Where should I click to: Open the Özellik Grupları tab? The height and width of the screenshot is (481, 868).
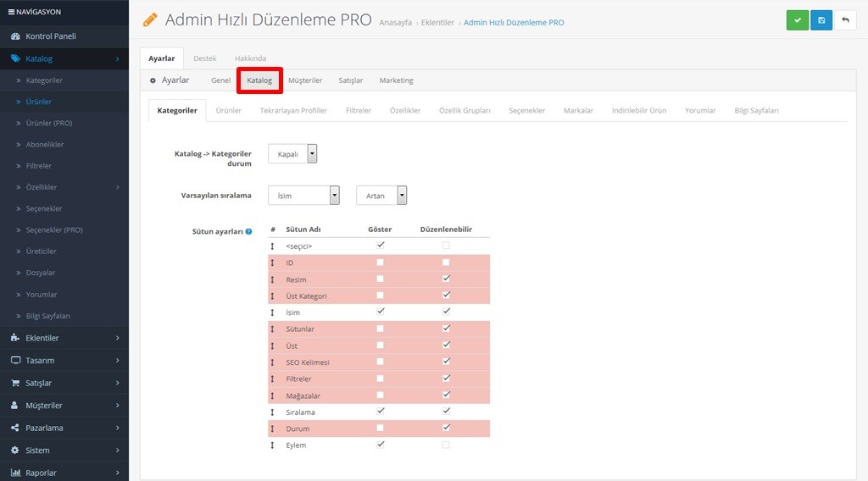(465, 111)
